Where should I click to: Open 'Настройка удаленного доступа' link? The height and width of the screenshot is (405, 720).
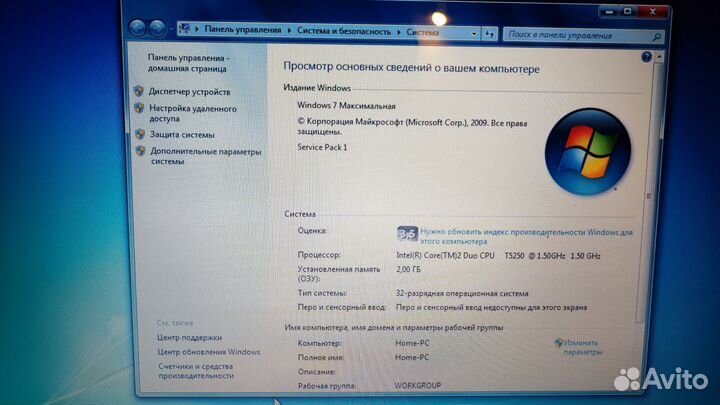pos(193,113)
